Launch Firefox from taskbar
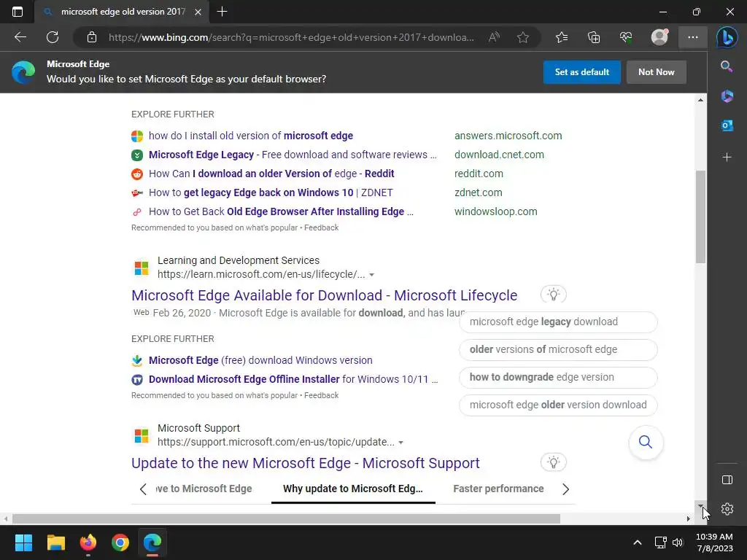This screenshot has width=747, height=560. 88,542
